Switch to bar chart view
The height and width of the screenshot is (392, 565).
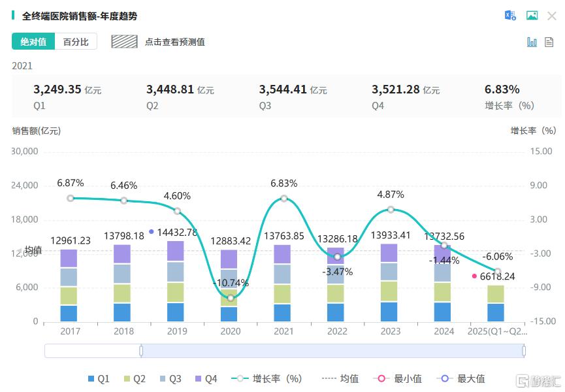(x=532, y=42)
